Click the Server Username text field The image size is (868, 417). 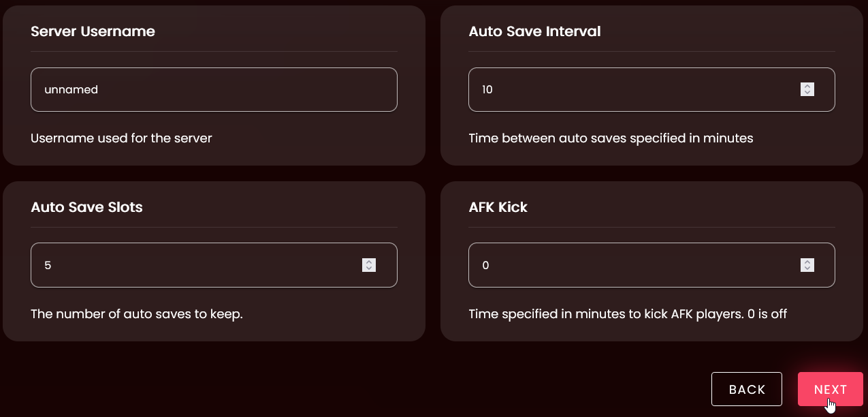(x=214, y=89)
